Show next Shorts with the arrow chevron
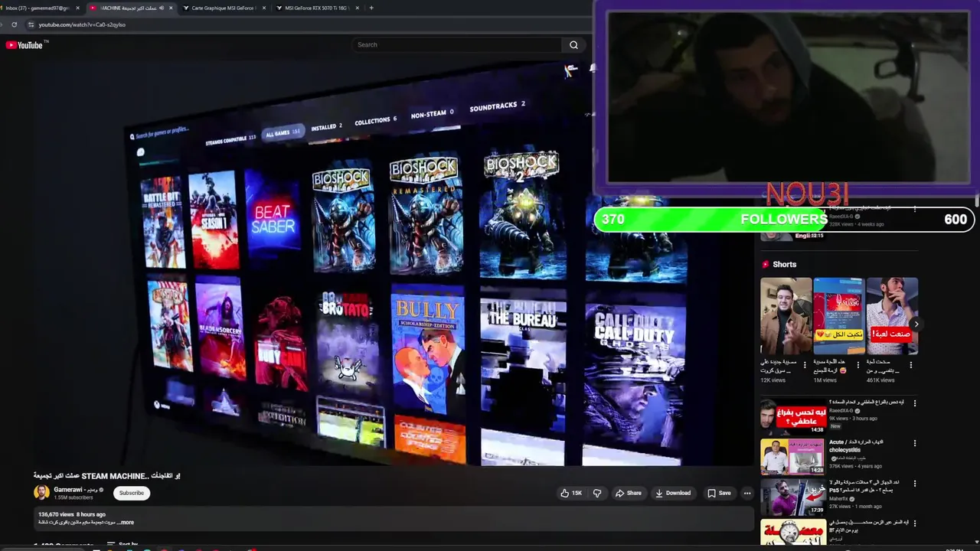980x551 pixels. (916, 324)
